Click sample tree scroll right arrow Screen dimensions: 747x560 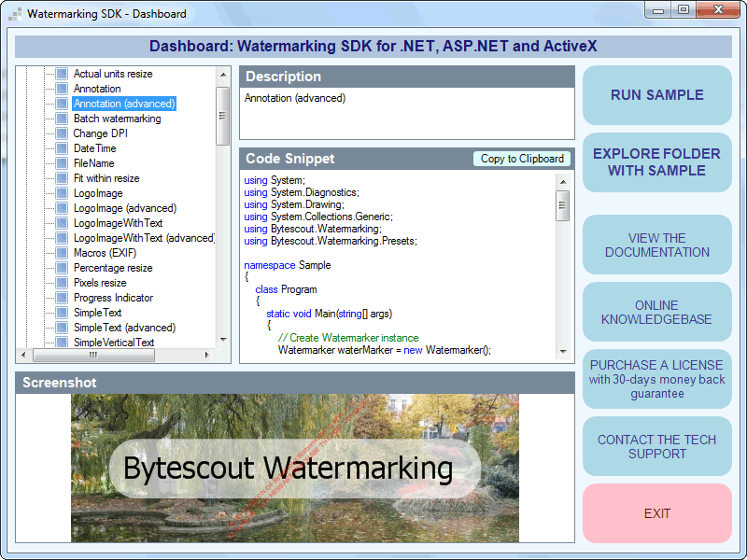(x=206, y=355)
